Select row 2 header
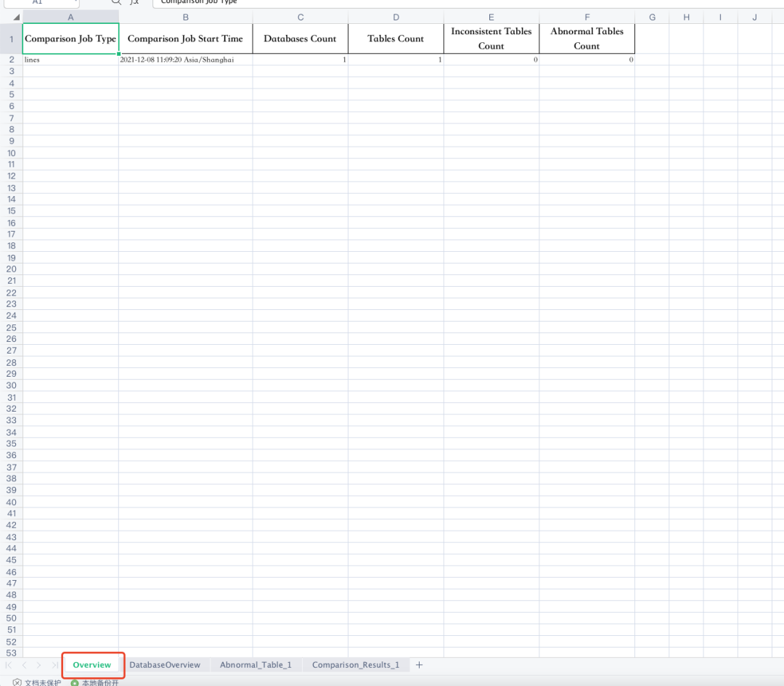The width and height of the screenshot is (784, 686). pos(12,60)
